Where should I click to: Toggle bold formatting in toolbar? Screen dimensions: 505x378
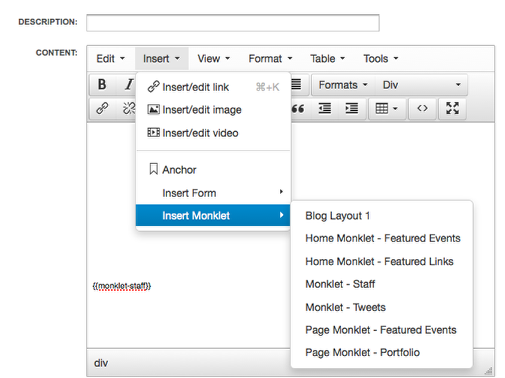[x=102, y=85]
